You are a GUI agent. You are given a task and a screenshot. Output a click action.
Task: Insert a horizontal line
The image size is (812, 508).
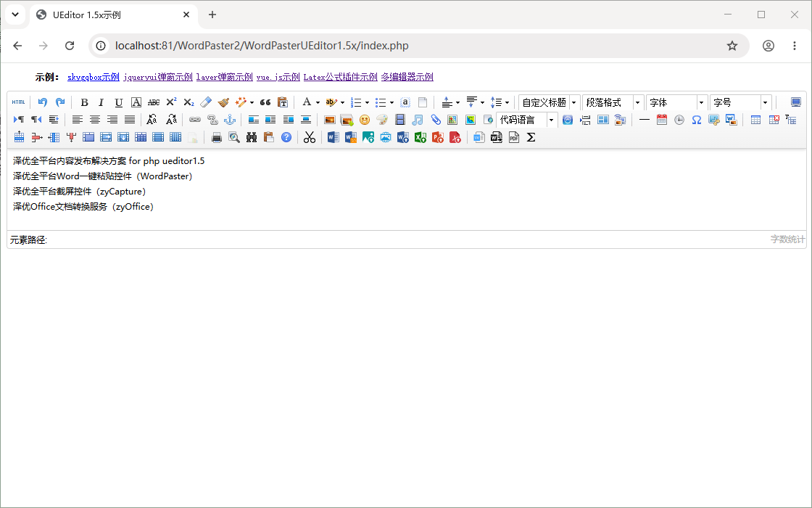pyautogui.click(x=645, y=120)
